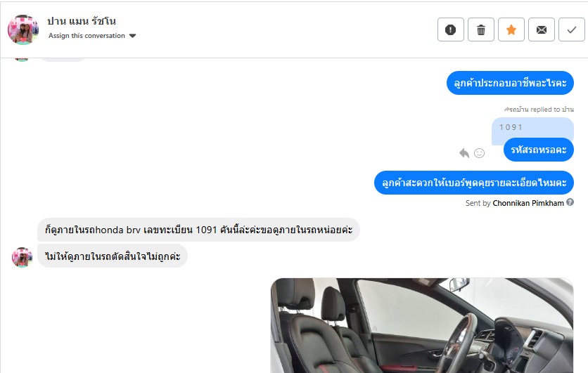Open the car interior photo
The image size is (588, 373).
[422, 325]
